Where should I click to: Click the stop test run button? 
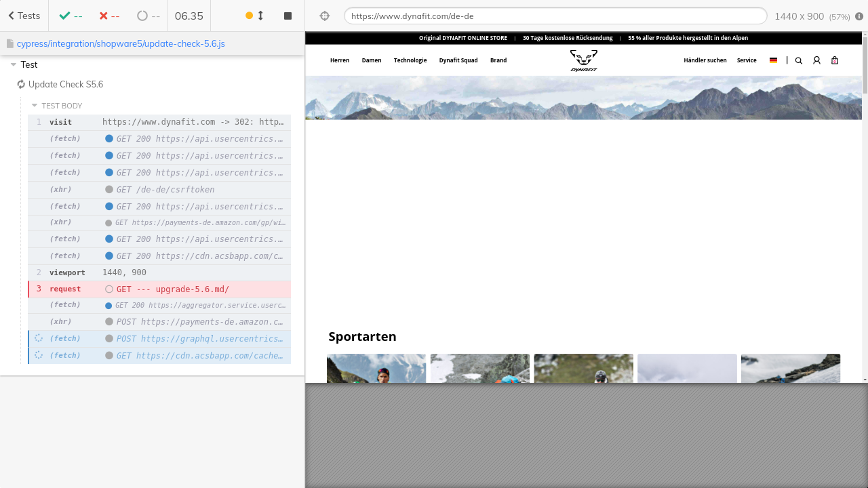[x=288, y=16]
